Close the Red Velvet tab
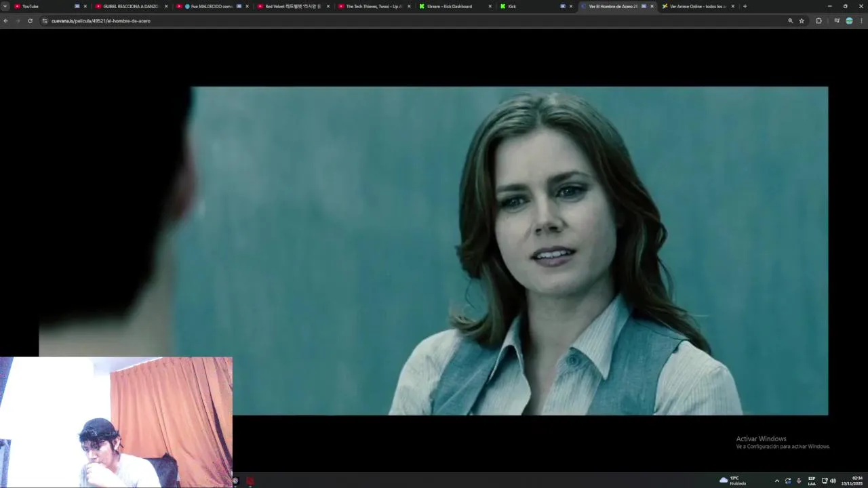The width and height of the screenshot is (868, 488). pos(328,6)
